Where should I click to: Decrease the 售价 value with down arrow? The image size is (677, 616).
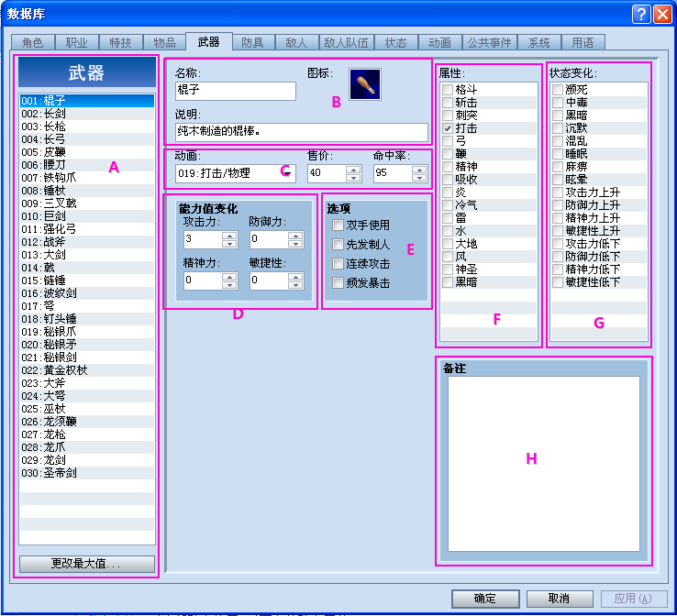(x=353, y=177)
